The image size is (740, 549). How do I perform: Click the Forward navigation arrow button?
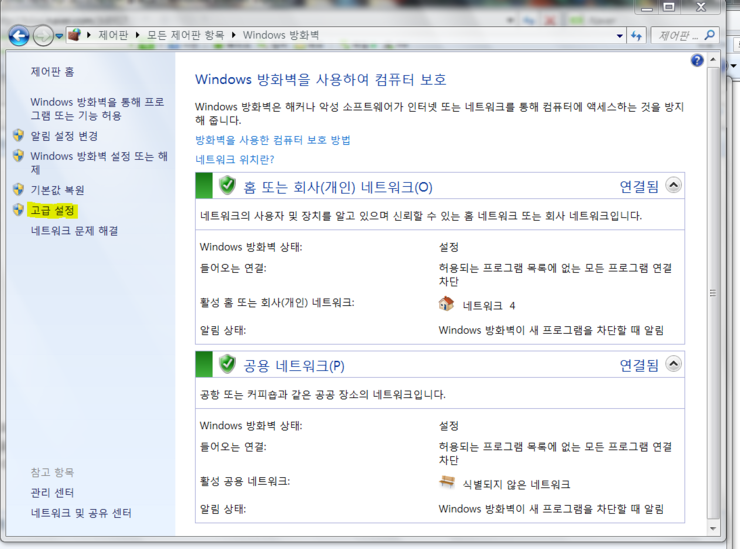click(x=43, y=35)
